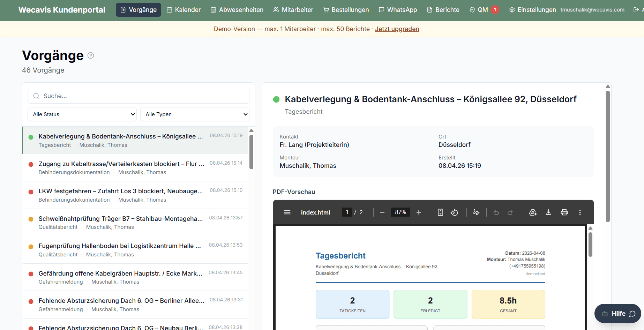
Task: Click into the Suche search field
Action: point(138,96)
